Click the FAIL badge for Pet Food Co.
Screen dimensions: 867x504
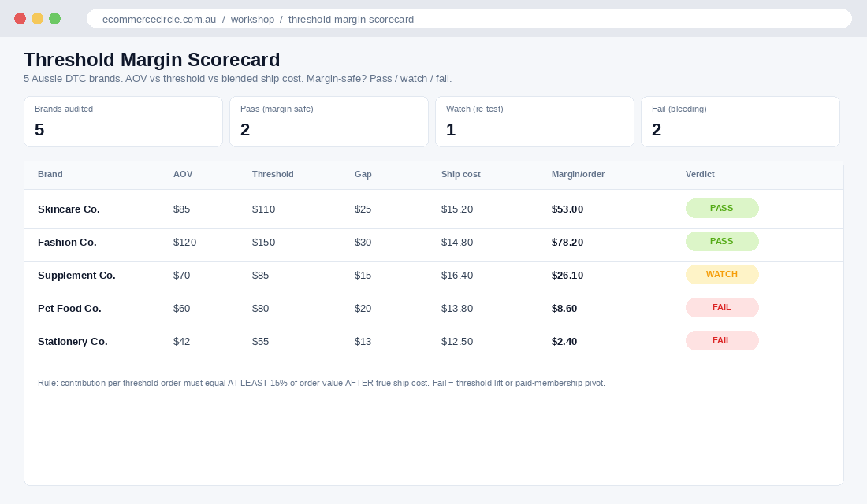(722, 308)
